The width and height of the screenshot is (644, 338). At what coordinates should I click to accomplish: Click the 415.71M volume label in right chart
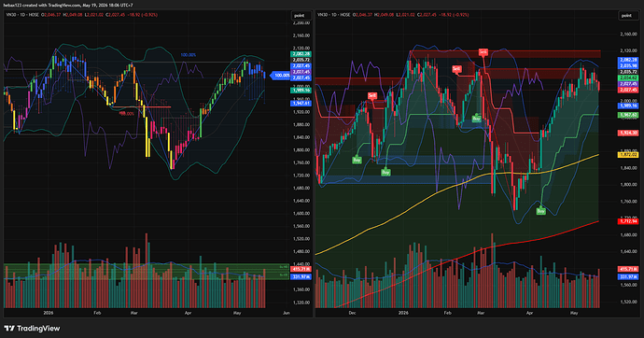(628, 269)
